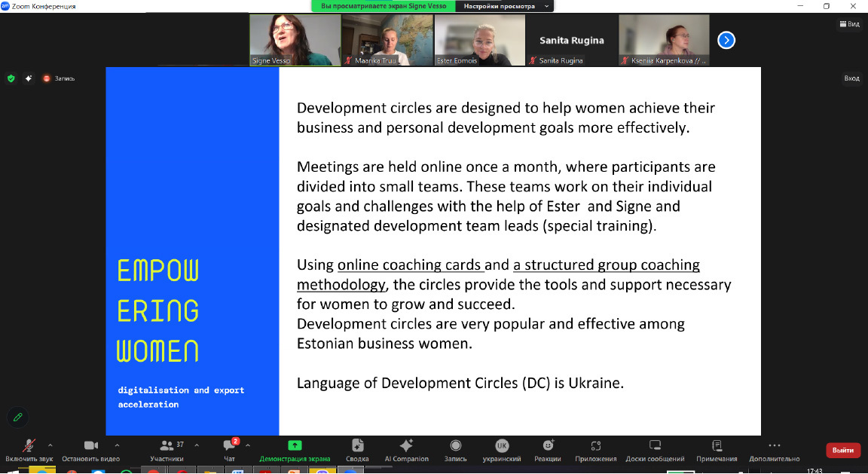Click the green screen-sharing notice for Signe Vesso

pyautogui.click(x=384, y=6)
